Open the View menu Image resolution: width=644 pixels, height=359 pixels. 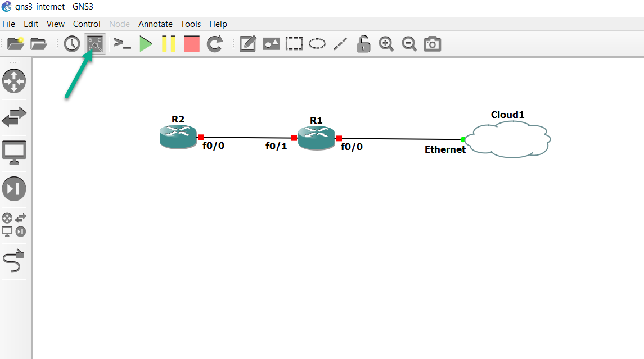point(56,24)
